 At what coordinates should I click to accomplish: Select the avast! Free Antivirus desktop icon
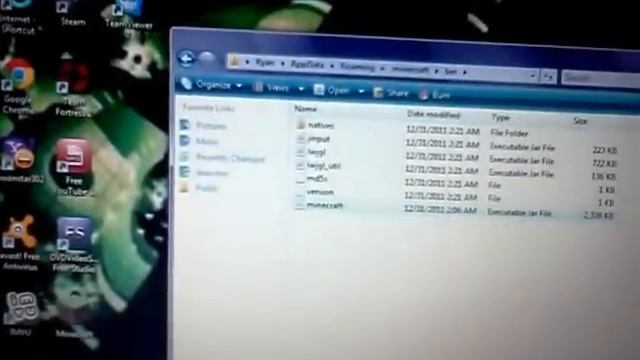coord(20,242)
